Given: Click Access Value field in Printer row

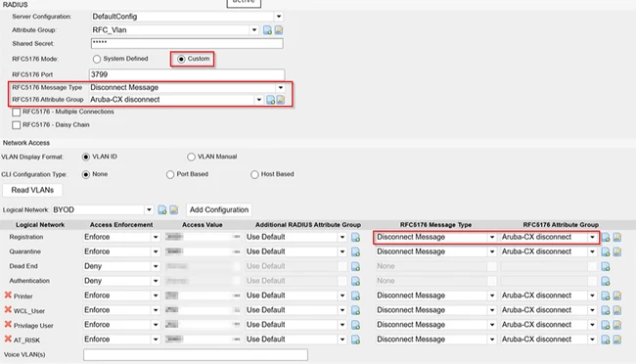Looking at the screenshot, I should (203, 296).
